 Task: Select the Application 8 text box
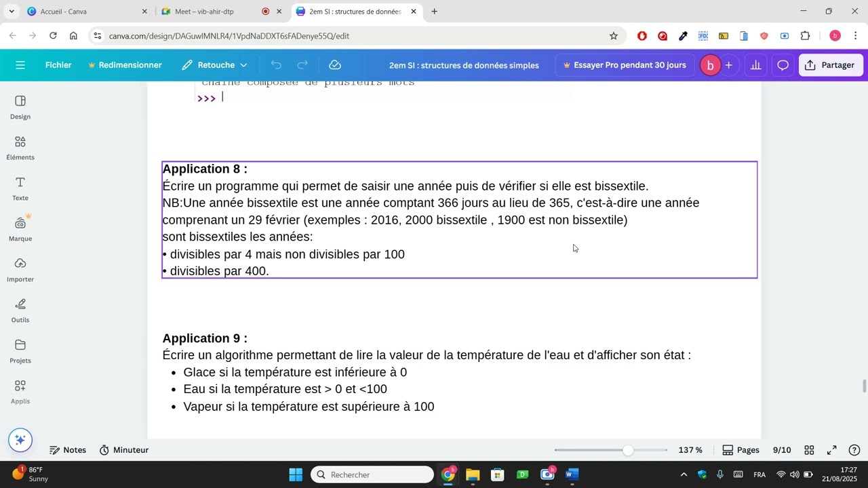[x=459, y=220]
